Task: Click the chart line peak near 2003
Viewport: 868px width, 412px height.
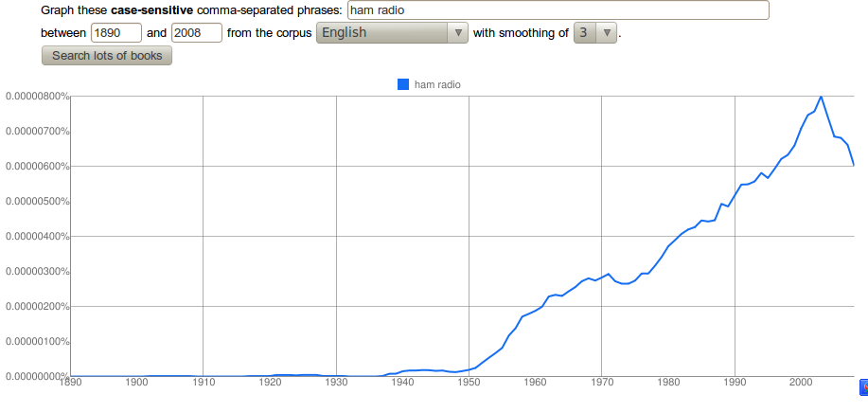Action: coord(821,97)
